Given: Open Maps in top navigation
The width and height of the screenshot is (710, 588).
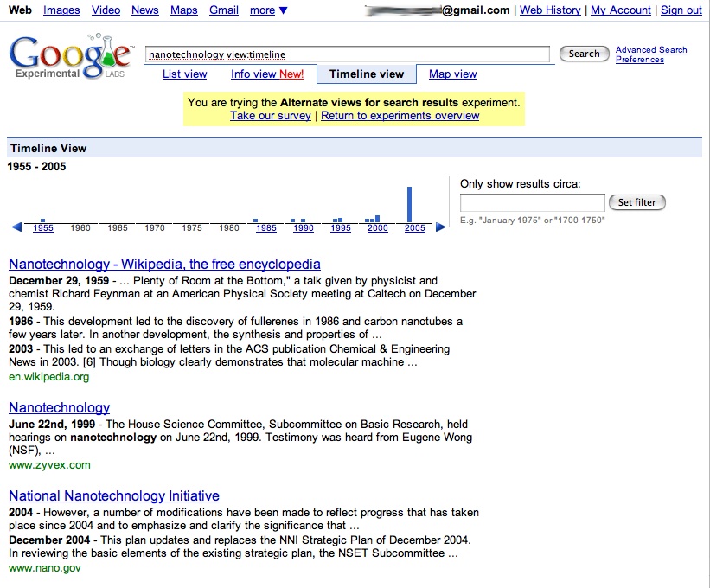Looking at the screenshot, I should [x=184, y=10].
